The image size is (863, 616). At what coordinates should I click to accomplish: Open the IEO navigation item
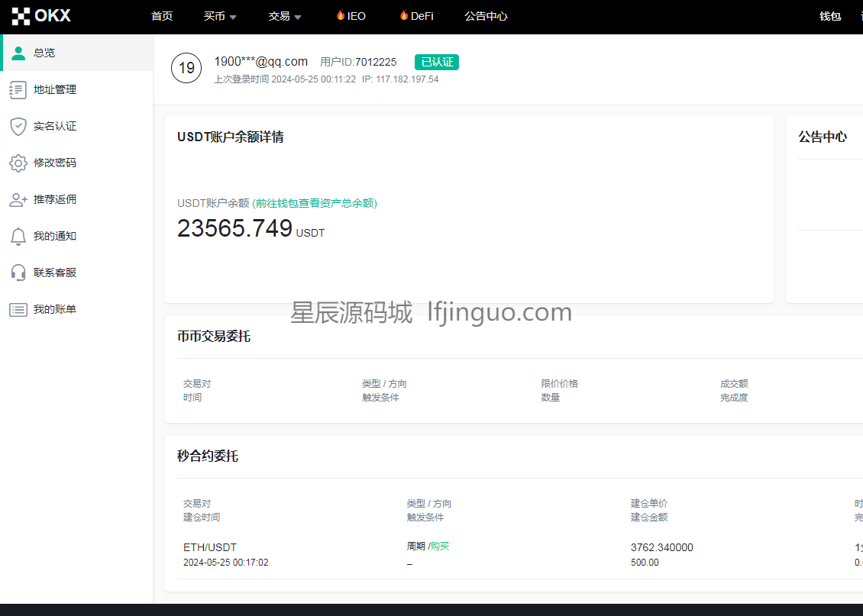point(351,16)
